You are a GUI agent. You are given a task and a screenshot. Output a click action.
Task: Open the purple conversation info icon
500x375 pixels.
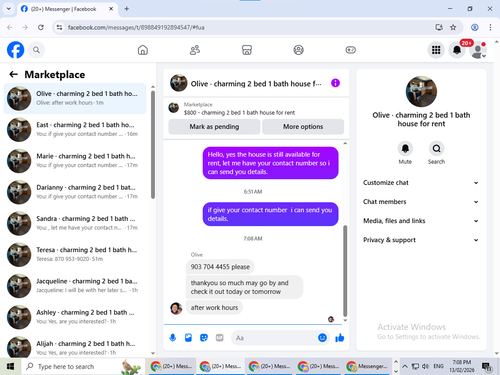pyautogui.click(x=335, y=83)
